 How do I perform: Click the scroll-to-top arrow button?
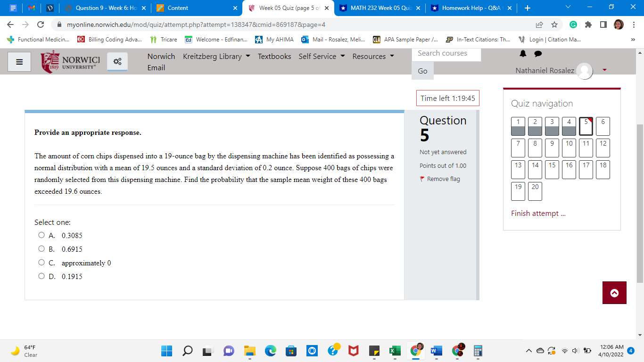tap(614, 293)
